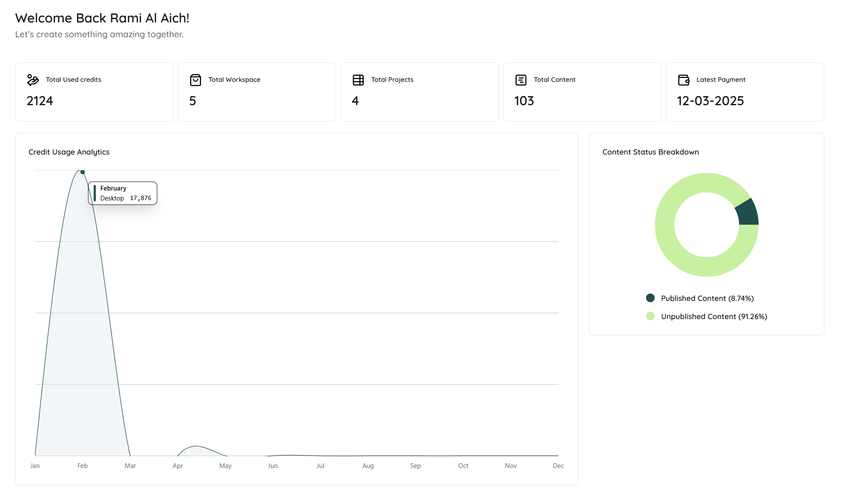
Task: Click the Latest Payment wallet icon
Action: pos(684,80)
